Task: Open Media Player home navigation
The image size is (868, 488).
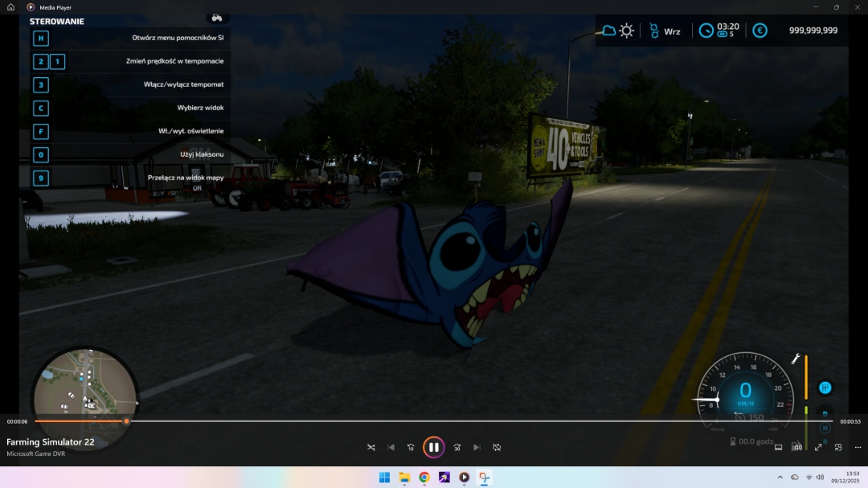Action: (9, 7)
